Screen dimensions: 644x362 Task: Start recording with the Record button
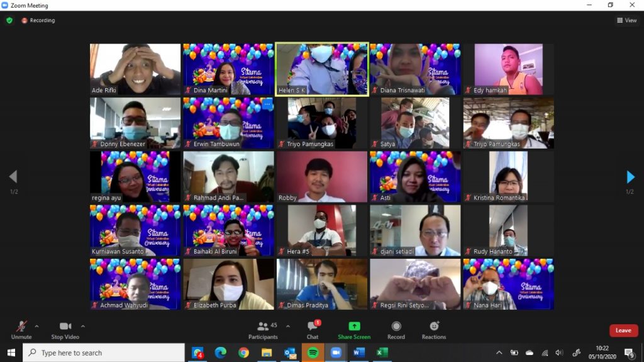pyautogui.click(x=396, y=330)
